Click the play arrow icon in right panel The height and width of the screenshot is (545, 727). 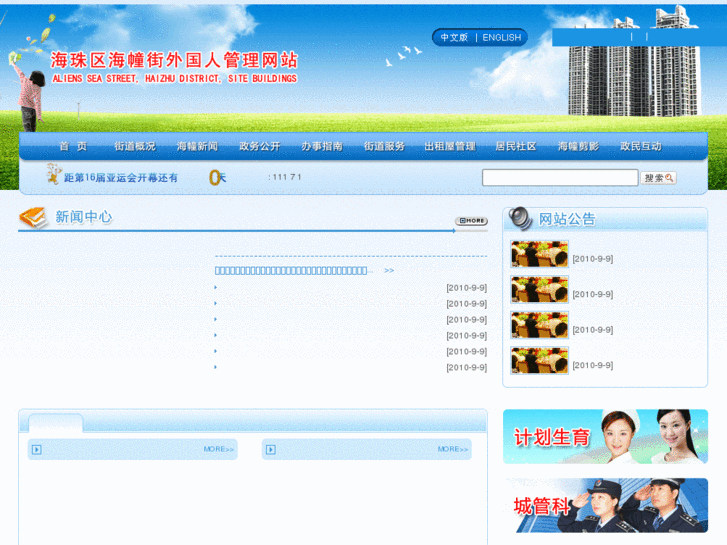click(x=271, y=449)
